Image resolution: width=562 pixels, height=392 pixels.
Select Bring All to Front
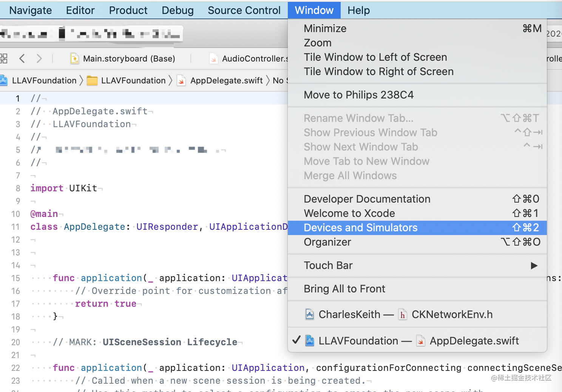click(x=417, y=289)
